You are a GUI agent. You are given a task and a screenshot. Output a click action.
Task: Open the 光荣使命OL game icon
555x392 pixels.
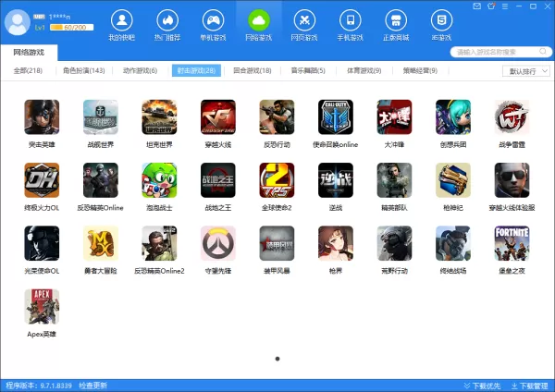tap(42, 243)
